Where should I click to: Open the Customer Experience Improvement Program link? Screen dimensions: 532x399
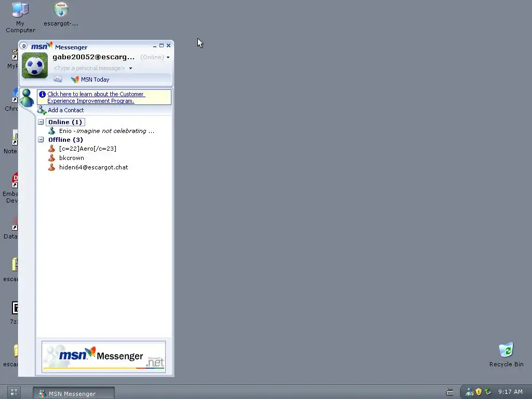96,97
